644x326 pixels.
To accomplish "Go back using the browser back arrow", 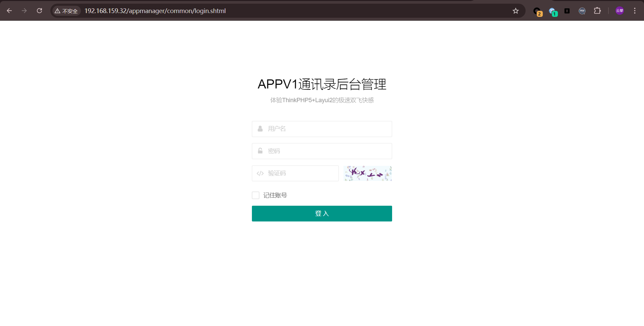I will 9,11.
